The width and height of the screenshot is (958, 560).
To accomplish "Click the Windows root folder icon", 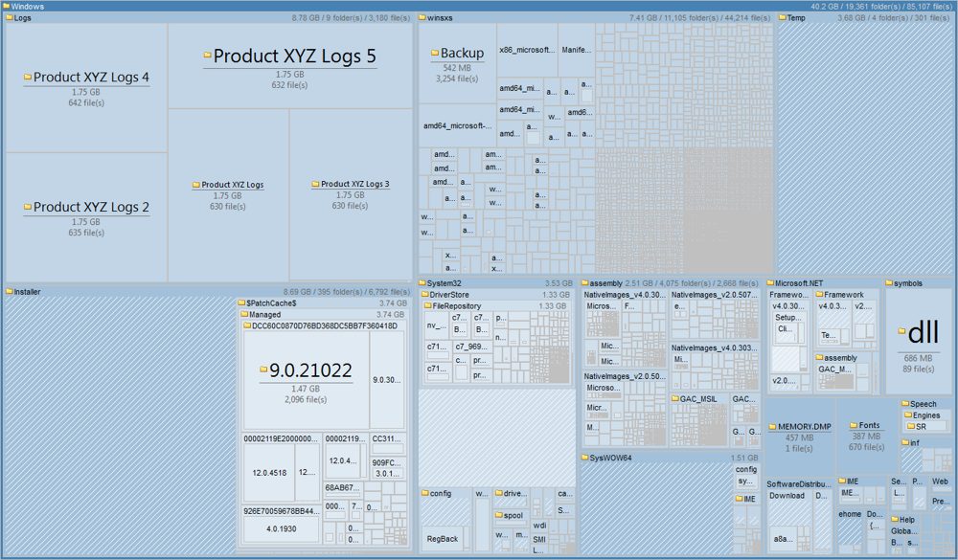I will click(x=7, y=6).
